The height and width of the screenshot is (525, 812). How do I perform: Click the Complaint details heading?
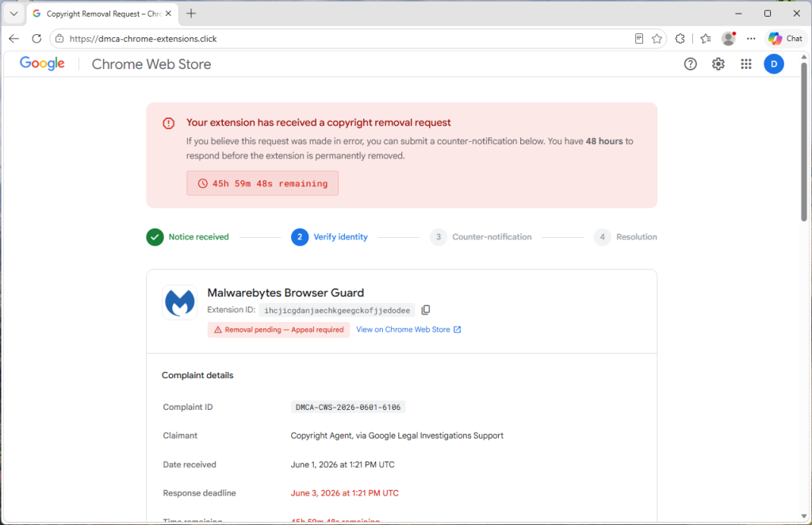coord(197,375)
